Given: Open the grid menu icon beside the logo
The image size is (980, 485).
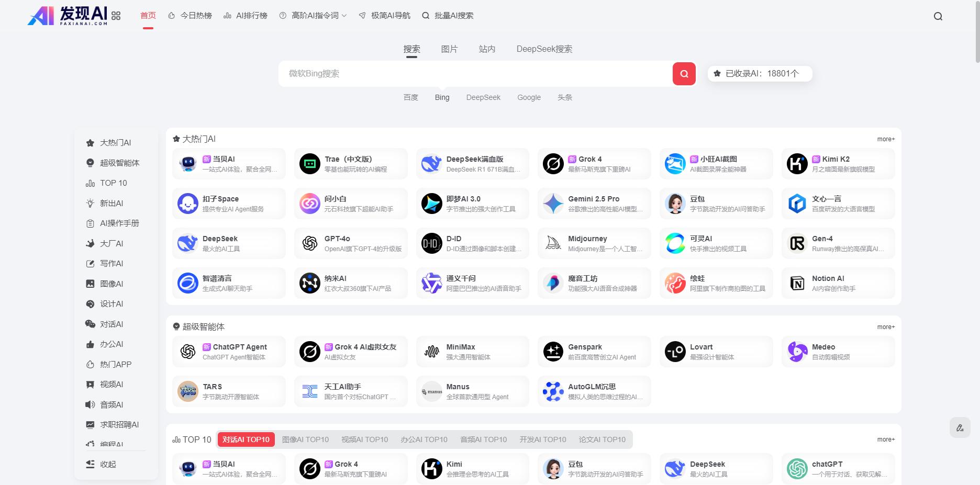Looking at the screenshot, I should tap(116, 16).
